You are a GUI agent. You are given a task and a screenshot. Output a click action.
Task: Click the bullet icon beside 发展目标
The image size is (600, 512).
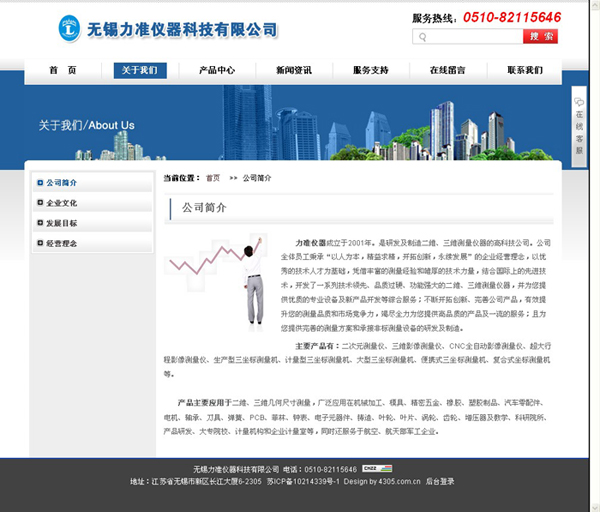click(40, 223)
